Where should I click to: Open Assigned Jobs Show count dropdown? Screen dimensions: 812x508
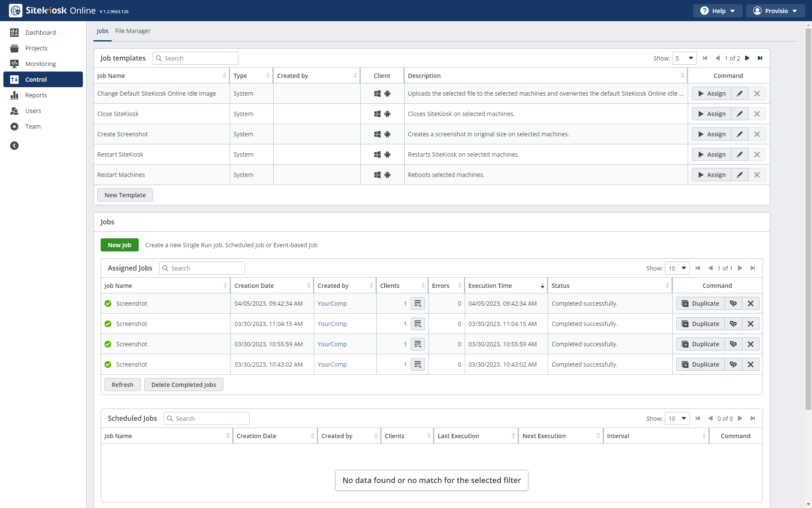coord(677,268)
